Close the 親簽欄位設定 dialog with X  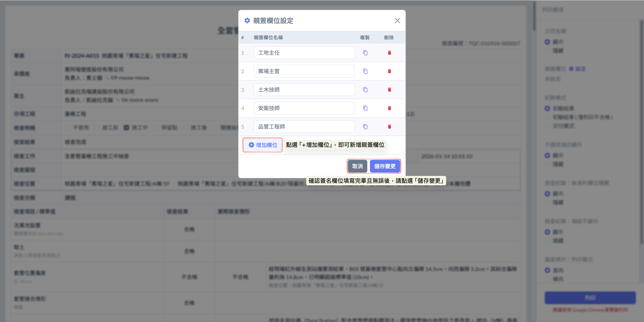pyautogui.click(x=397, y=20)
